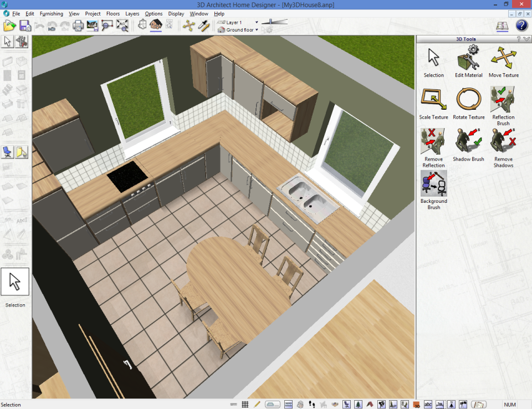Select the Scale Texture tool
Image resolution: width=532 pixels, height=409 pixels.
433,104
